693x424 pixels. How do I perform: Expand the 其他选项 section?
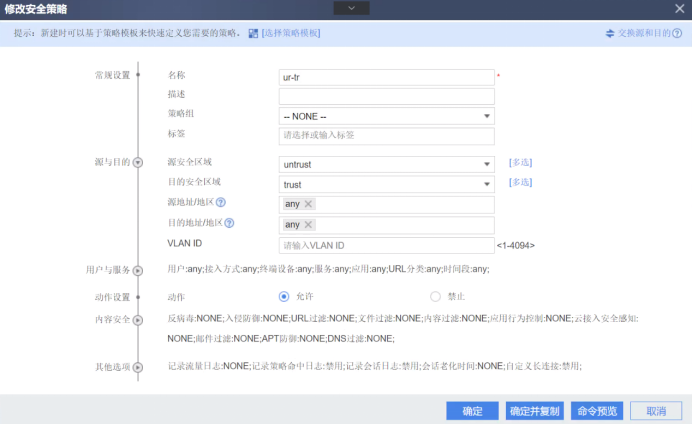pyautogui.click(x=138, y=367)
